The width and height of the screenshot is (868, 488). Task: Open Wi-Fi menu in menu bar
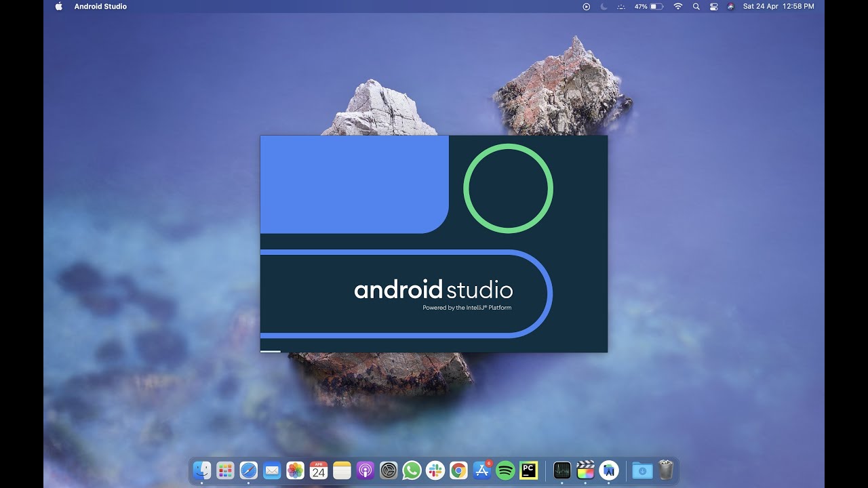click(x=677, y=7)
